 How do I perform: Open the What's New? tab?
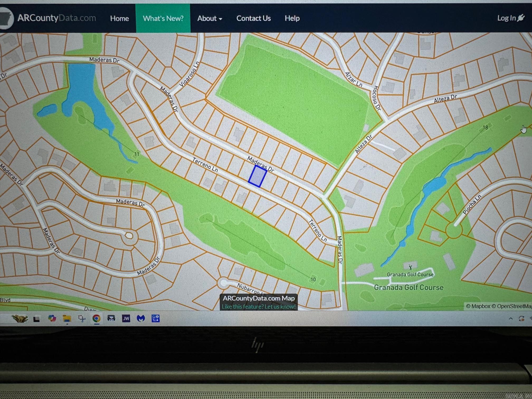pos(163,18)
